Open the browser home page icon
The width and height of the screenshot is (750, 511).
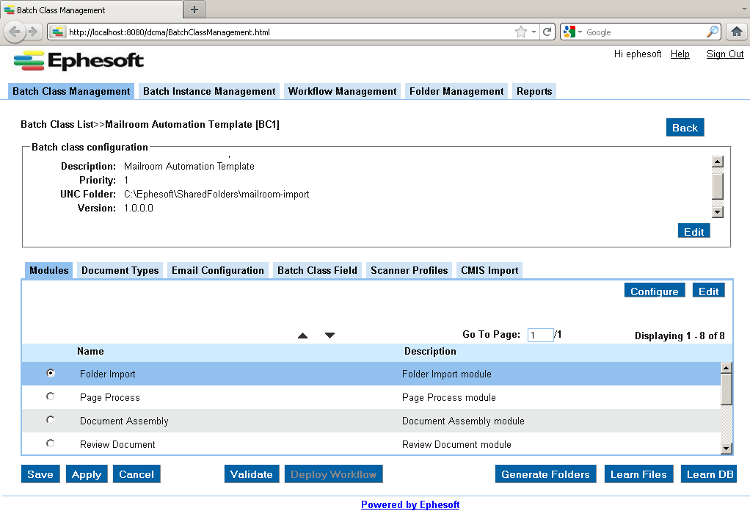point(737,32)
